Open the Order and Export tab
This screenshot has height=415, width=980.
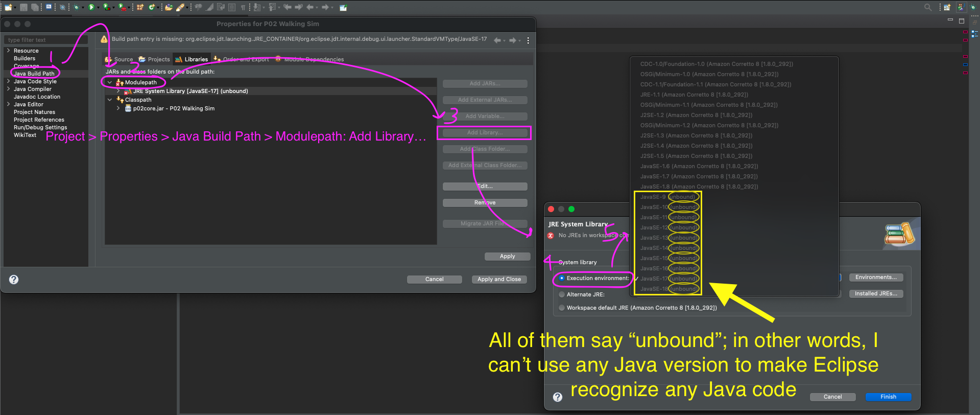[241, 59]
